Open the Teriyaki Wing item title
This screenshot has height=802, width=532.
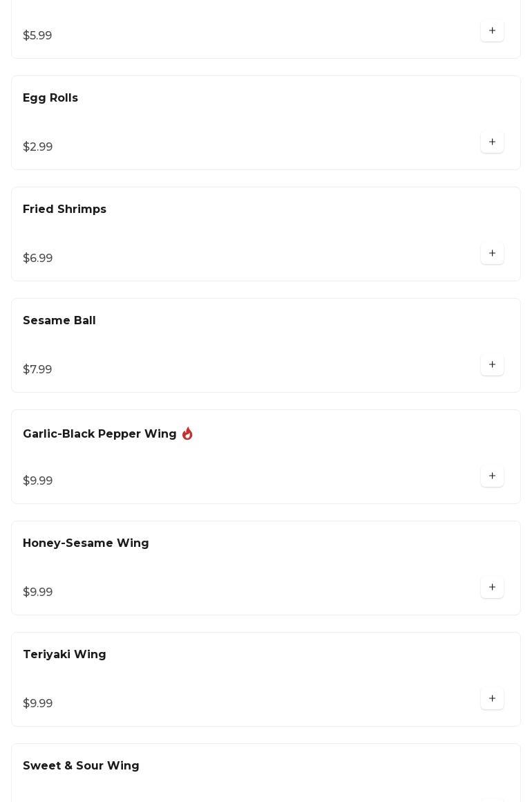click(64, 654)
